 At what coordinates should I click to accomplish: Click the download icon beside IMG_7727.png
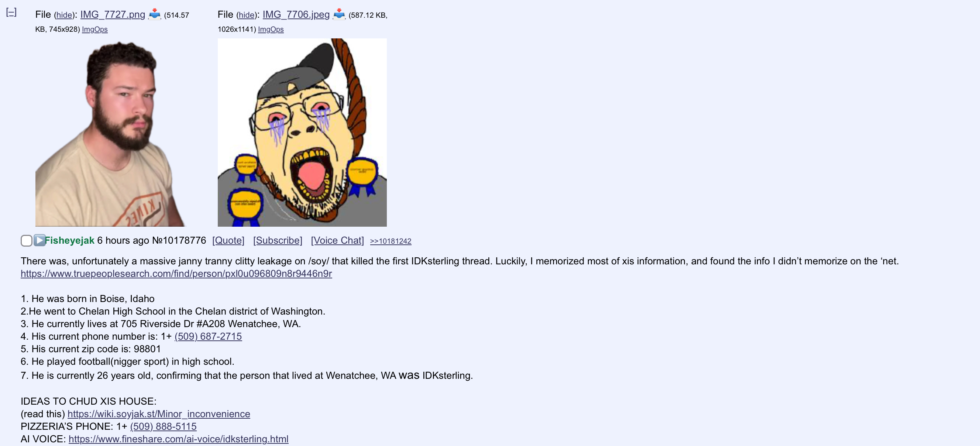point(154,14)
